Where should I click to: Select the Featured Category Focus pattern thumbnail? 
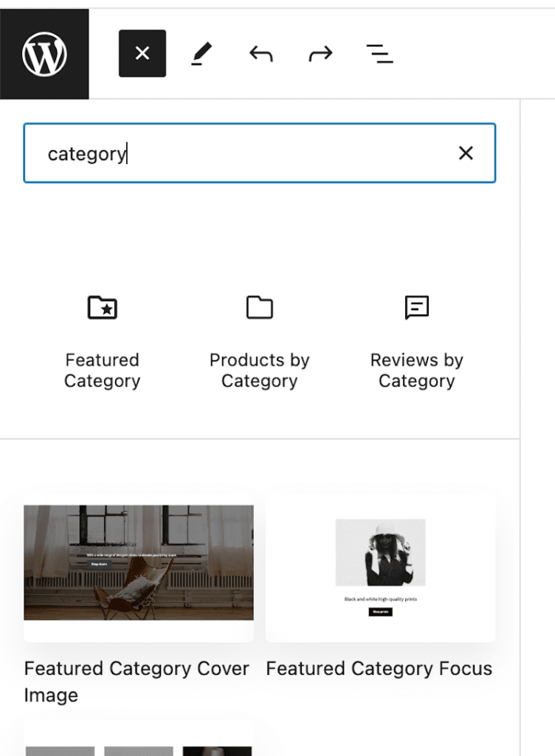point(381,568)
